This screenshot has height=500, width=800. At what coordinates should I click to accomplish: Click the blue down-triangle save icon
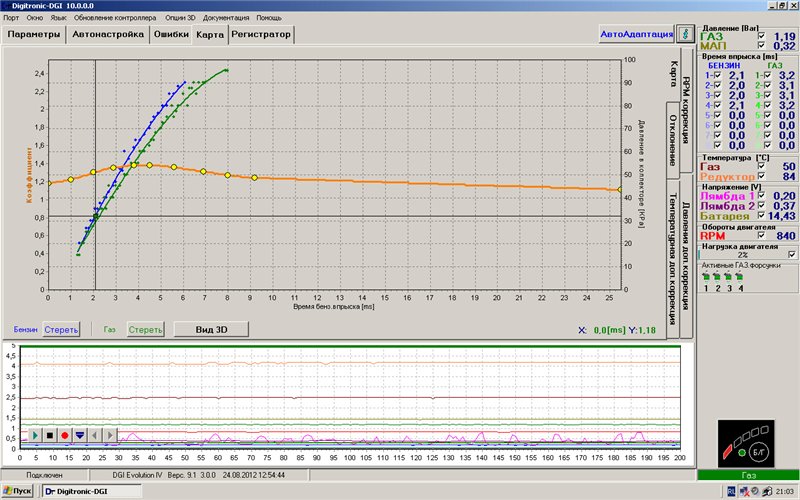80,436
